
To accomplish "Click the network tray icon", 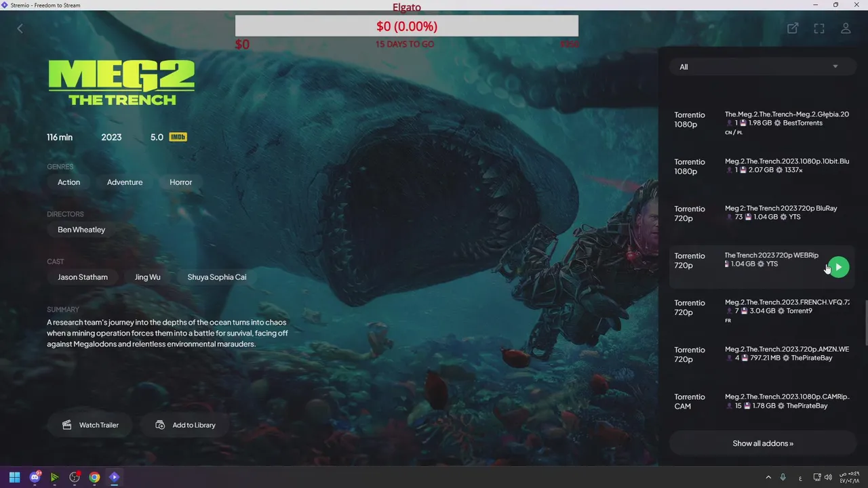I will [x=818, y=477].
